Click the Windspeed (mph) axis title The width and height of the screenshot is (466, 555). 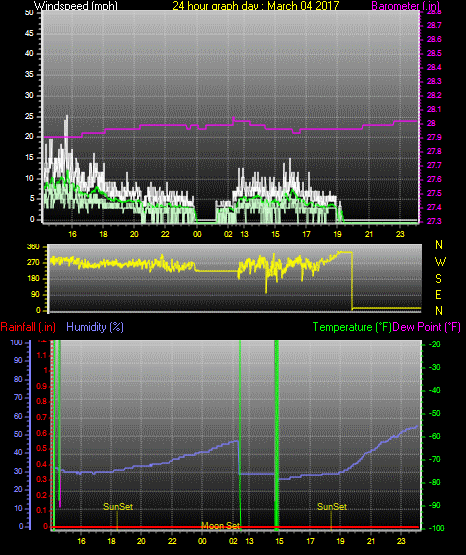tap(76, 6)
